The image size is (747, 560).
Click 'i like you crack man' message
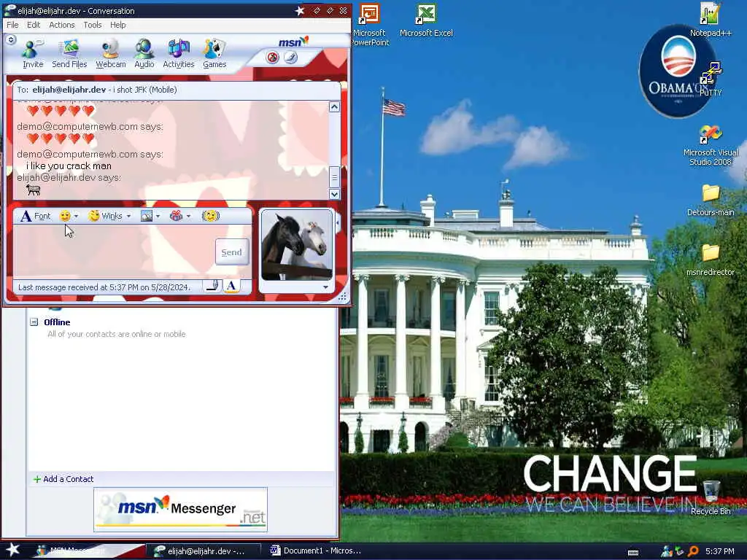coord(69,166)
